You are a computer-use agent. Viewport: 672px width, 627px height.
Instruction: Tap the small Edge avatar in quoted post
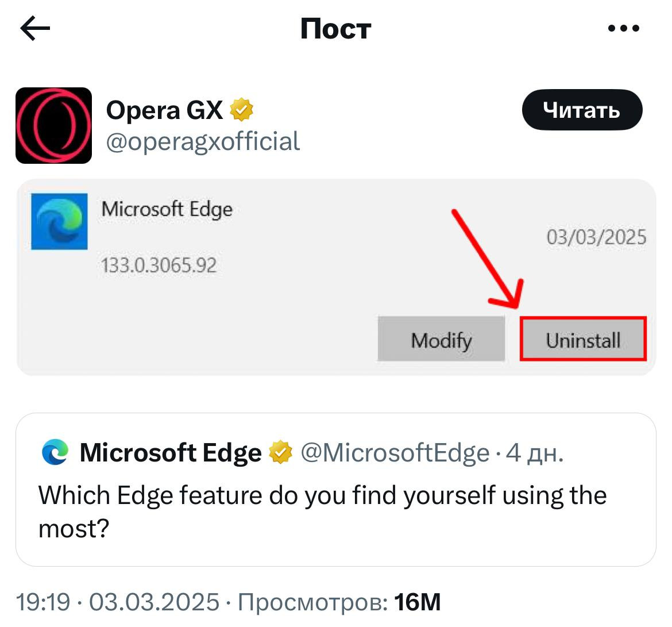click(x=55, y=452)
